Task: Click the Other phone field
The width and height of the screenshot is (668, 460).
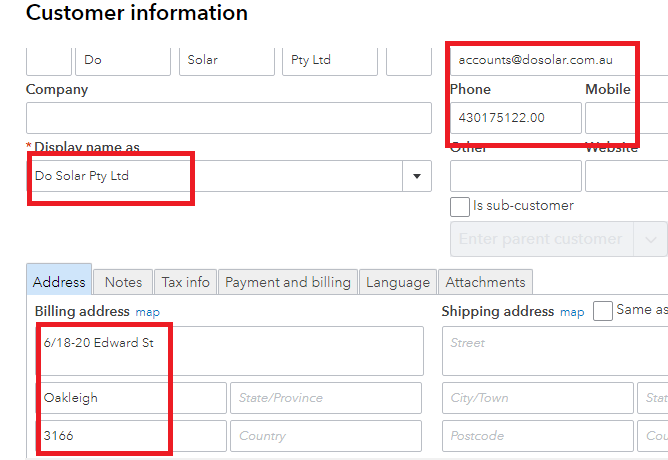Action: (x=515, y=176)
